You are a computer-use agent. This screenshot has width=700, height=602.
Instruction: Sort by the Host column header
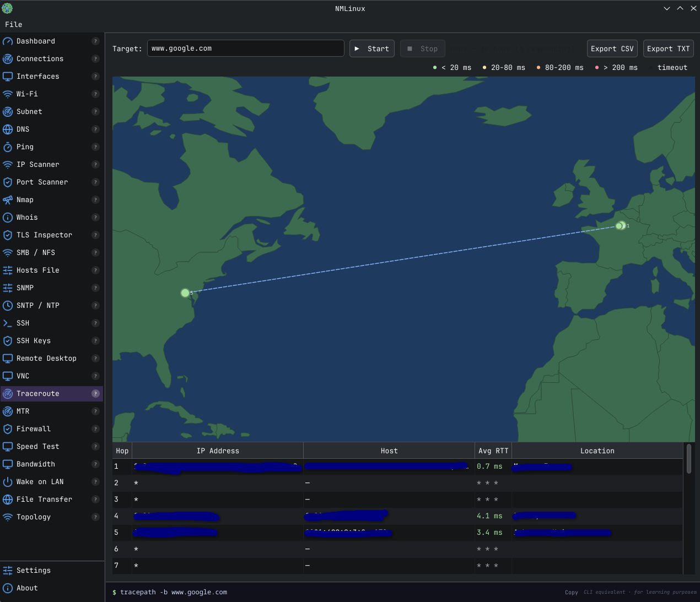(x=389, y=451)
